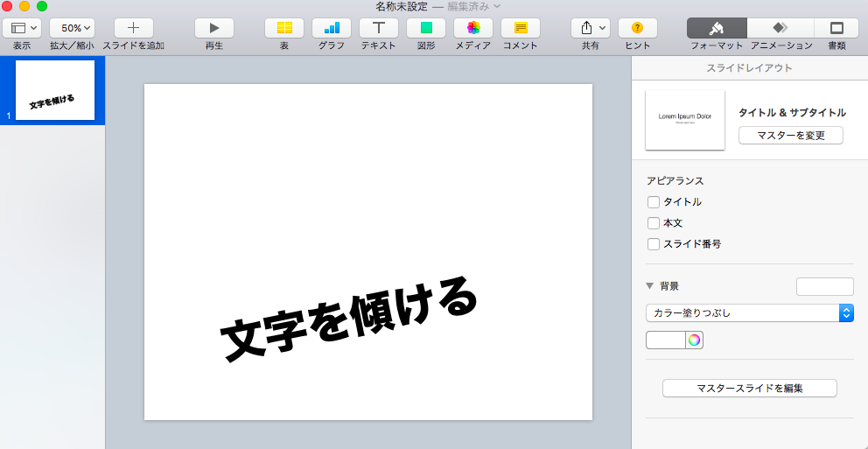The width and height of the screenshot is (868, 449).
Task: Open the Chart (グラフ) tool
Action: pyautogui.click(x=332, y=28)
